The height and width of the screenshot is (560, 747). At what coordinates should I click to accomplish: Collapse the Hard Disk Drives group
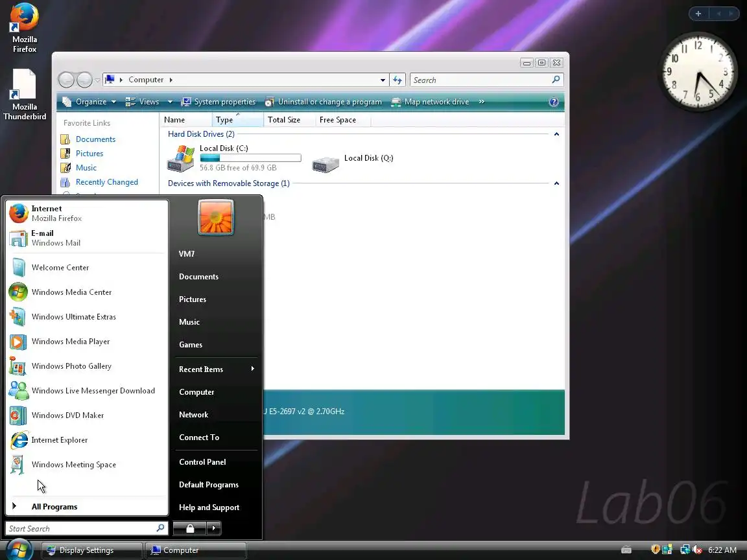[x=556, y=134]
